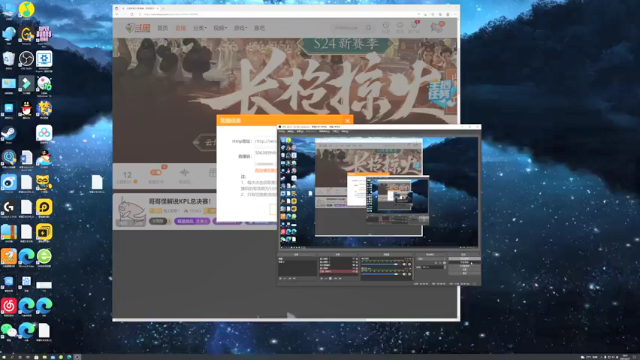Click the Douyu search magnifier icon
The image size is (640, 360).
point(369,28)
